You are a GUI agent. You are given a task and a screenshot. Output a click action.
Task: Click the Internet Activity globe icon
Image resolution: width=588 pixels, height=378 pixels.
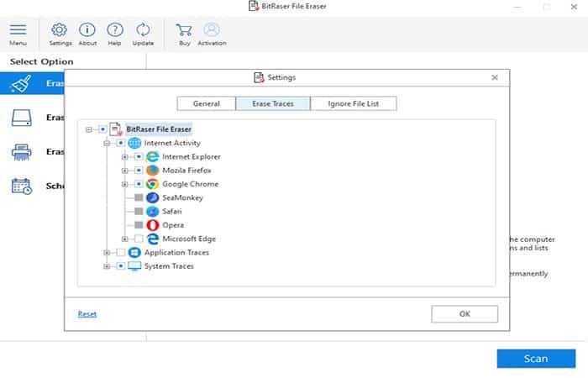pyautogui.click(x=134, y=143)
